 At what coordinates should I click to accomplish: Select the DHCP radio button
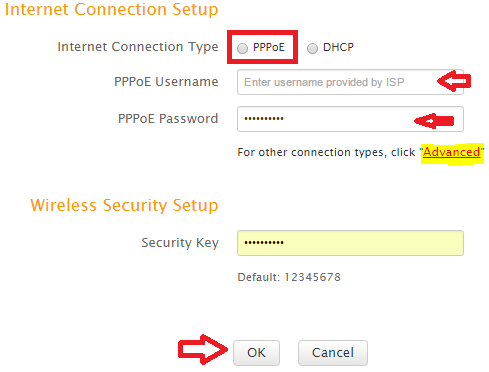click(312, 48)
